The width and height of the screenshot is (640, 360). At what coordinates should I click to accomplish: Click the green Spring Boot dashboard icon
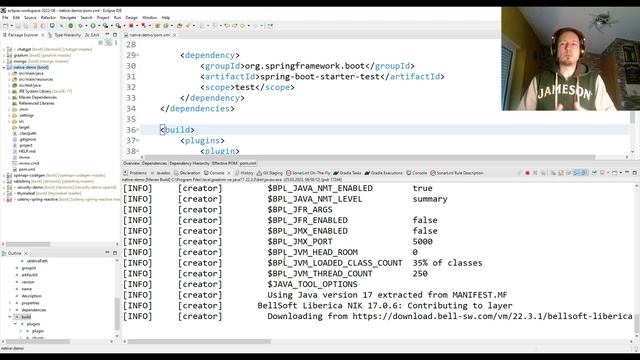click(71, 26)
